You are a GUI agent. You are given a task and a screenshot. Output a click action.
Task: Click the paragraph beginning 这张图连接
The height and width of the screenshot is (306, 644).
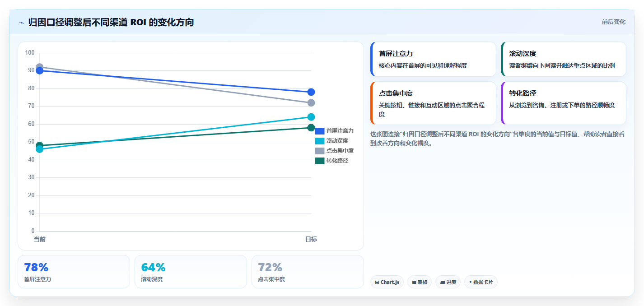[x=497, y=139]
